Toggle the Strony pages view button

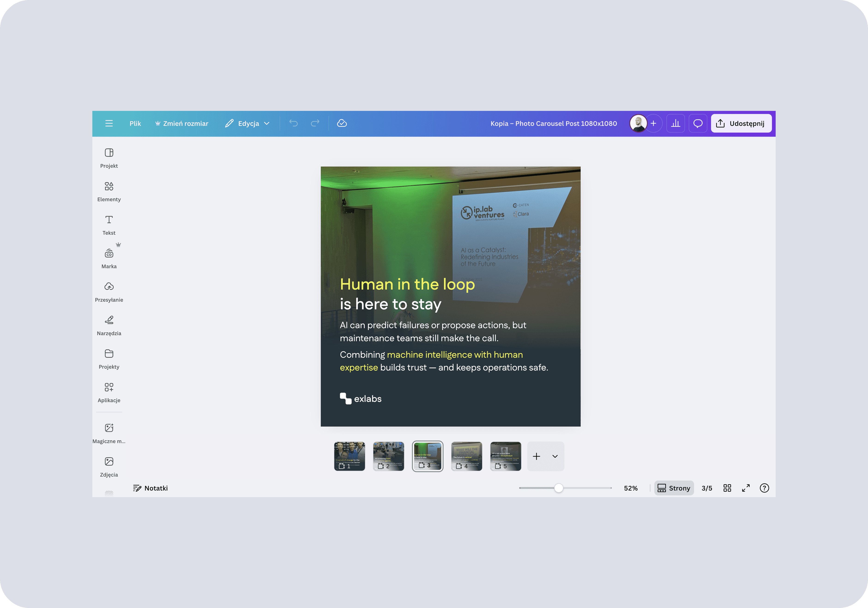tap(674, 488)
